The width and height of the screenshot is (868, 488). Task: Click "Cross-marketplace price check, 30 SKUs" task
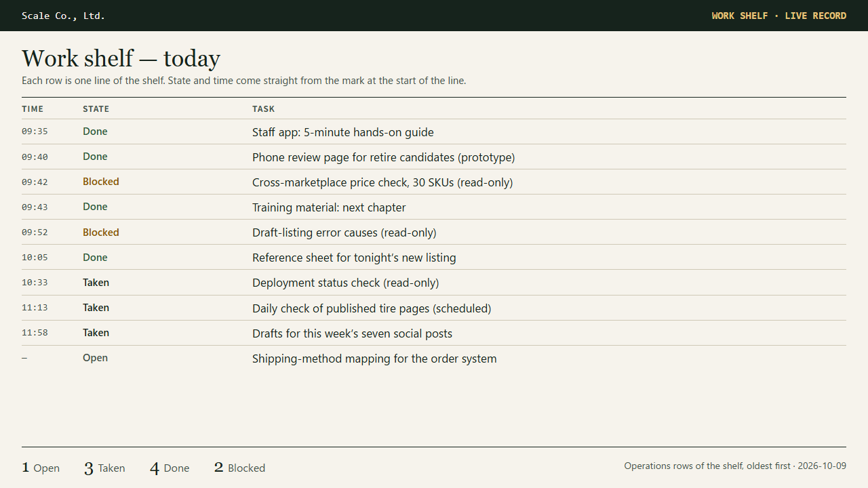[382, 182]
